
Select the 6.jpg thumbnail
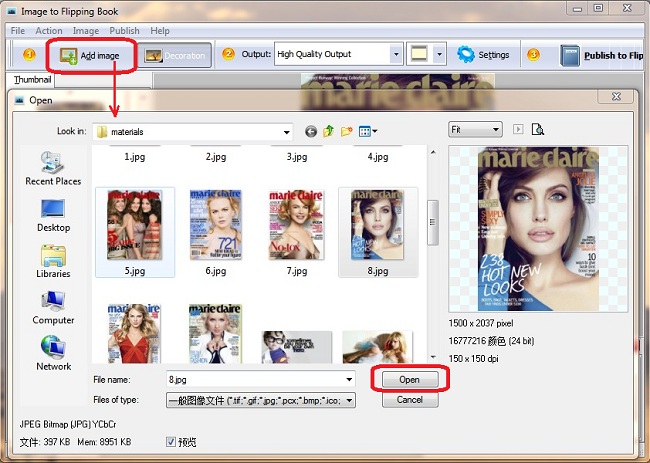[x=216, y=225]
